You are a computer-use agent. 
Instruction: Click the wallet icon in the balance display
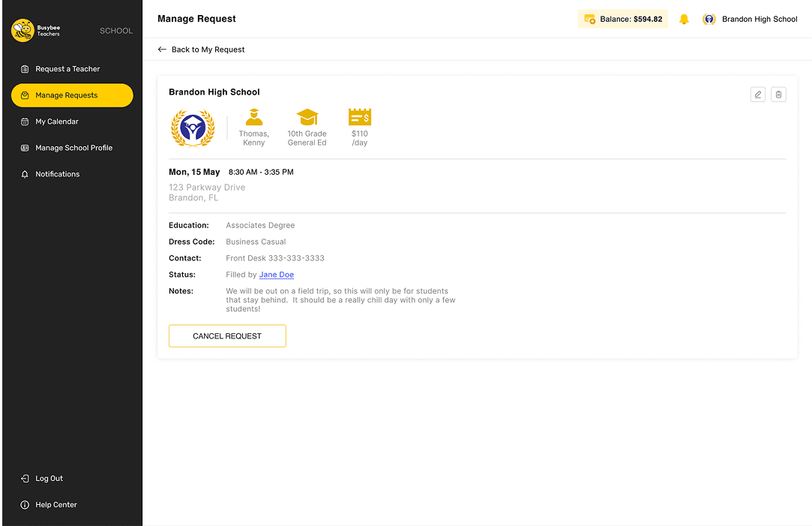coord(589,19)
